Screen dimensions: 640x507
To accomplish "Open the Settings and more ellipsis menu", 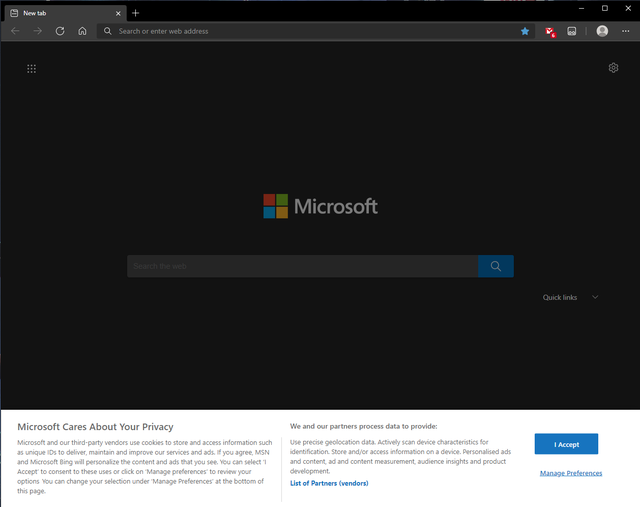I will pos(625,31).
